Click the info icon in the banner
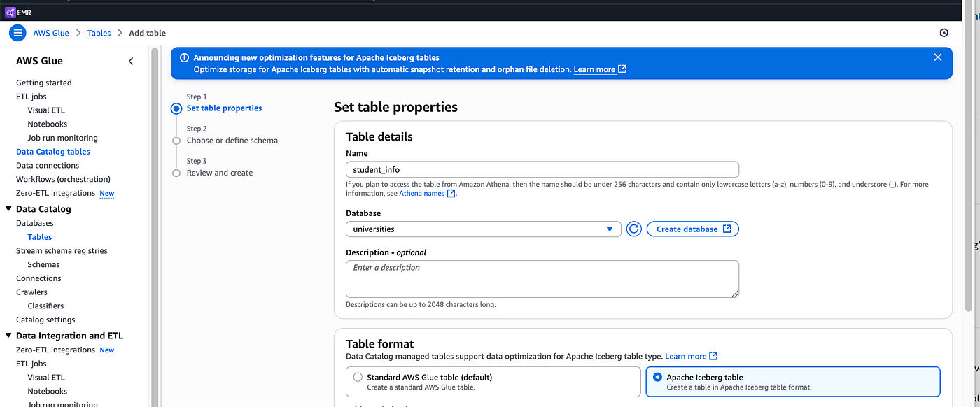The image size is (980, 407). click(184, 58)
